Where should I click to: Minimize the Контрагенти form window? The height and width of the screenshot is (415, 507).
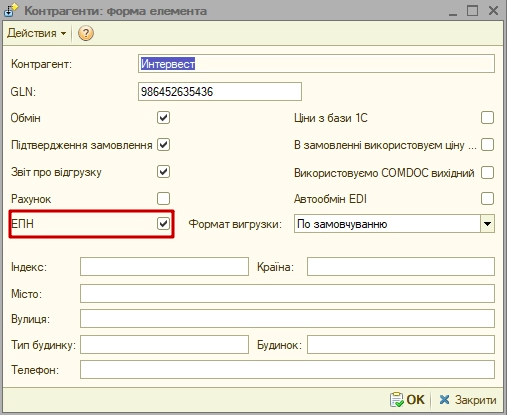tap(452, 11)
